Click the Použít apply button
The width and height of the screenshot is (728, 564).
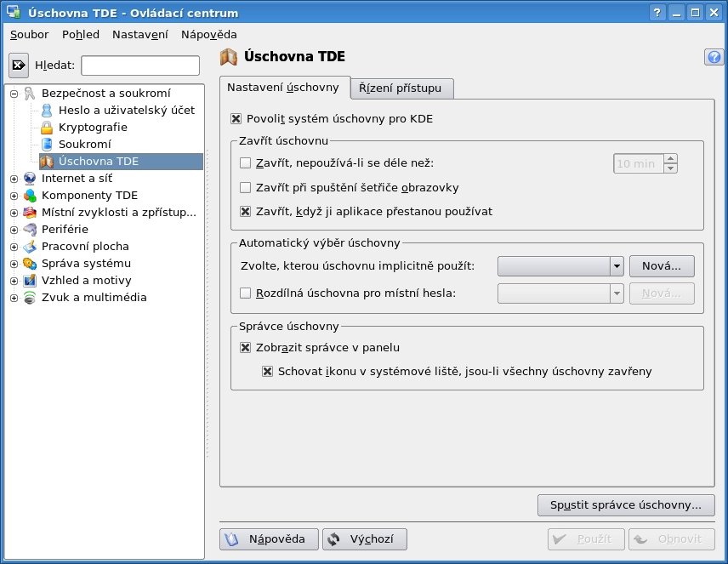(586, 539)
